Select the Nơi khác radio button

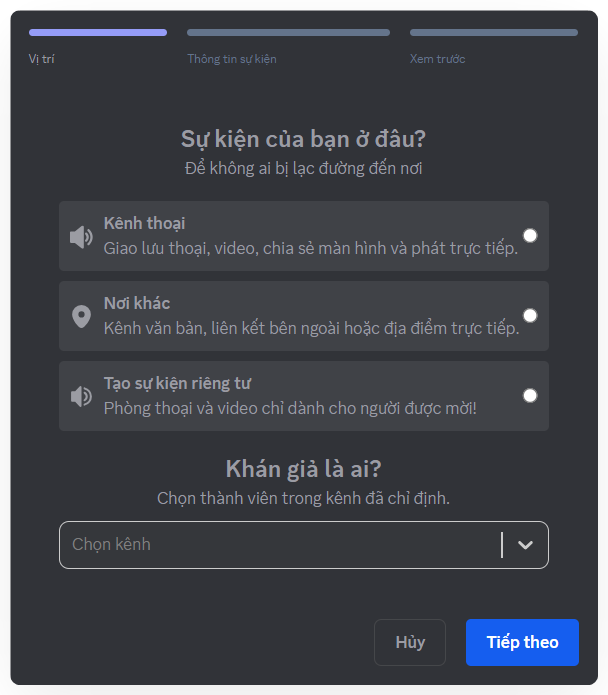click(x=530, y=316)
